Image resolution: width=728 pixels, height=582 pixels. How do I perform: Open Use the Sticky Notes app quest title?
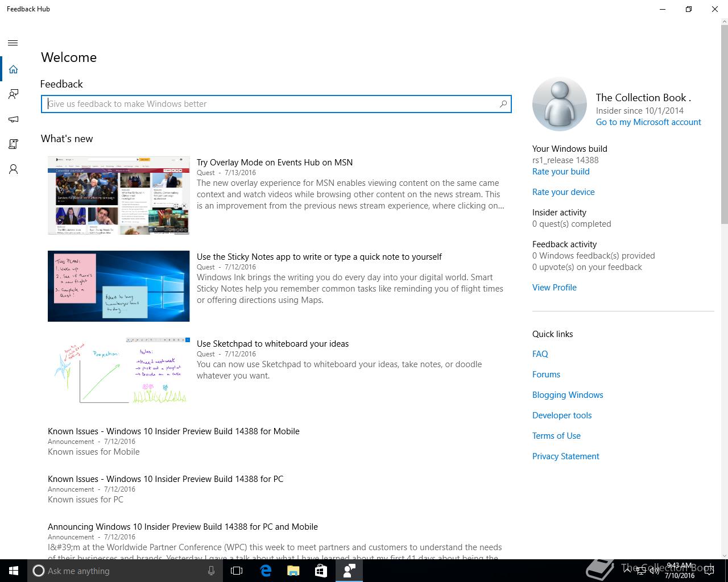[x=319, y=257]
